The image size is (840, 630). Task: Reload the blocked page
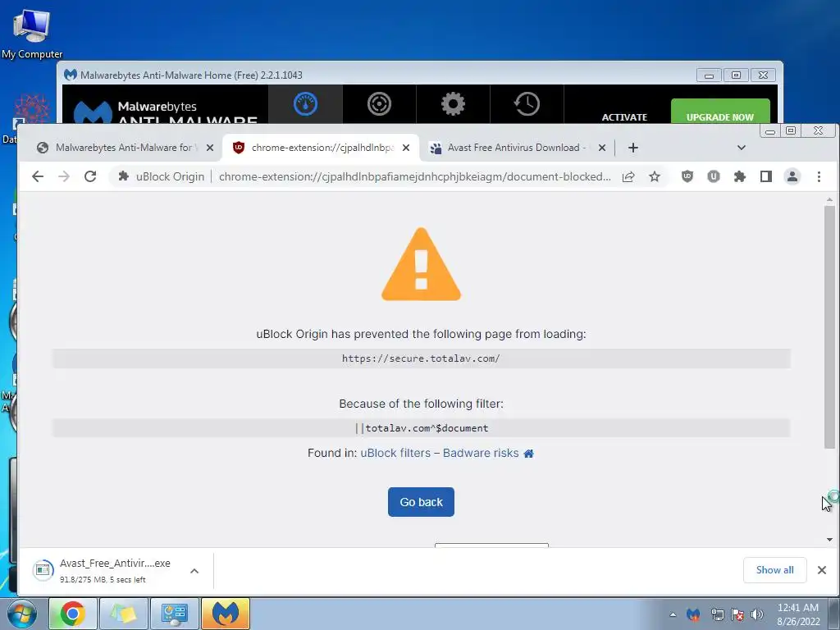(90, 176)
